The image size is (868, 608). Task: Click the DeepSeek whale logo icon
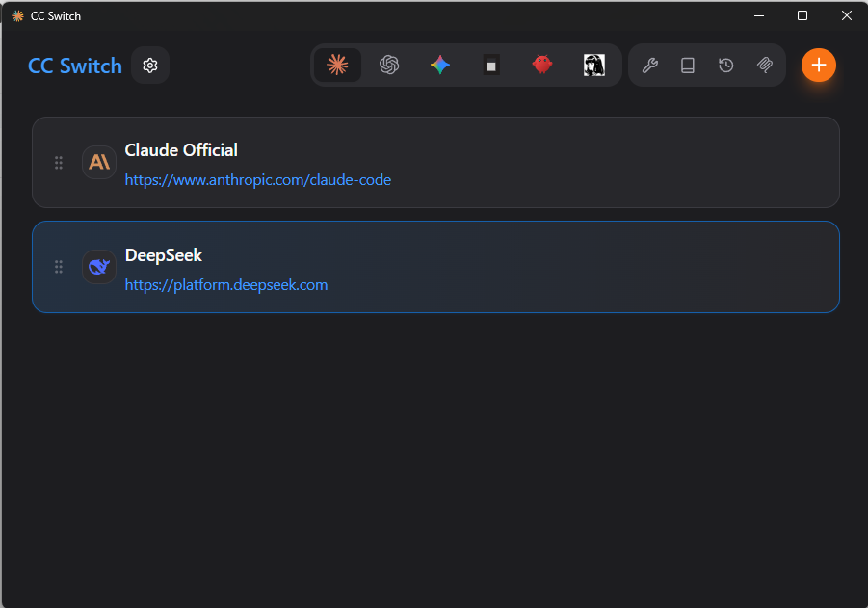click(99, 267)
